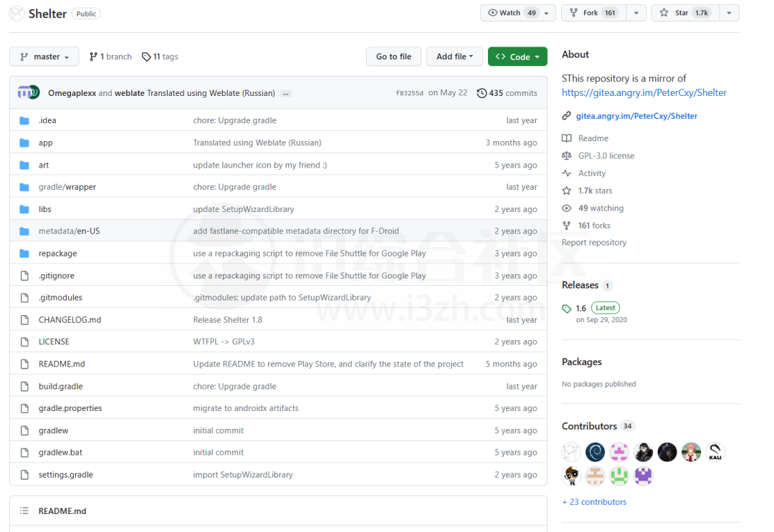
Task: Click the Fork button
Action: [x=594, y=13]
